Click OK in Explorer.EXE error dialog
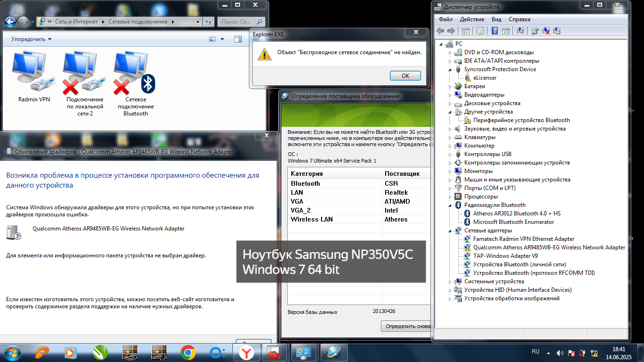 (405, 75)
